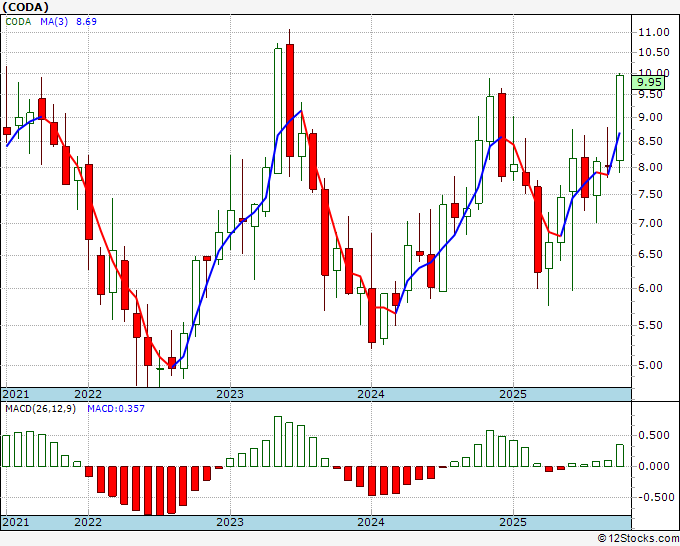Click the latest green candlestick at 9.95
The image size is (680, 546).
tap(620, 118)
